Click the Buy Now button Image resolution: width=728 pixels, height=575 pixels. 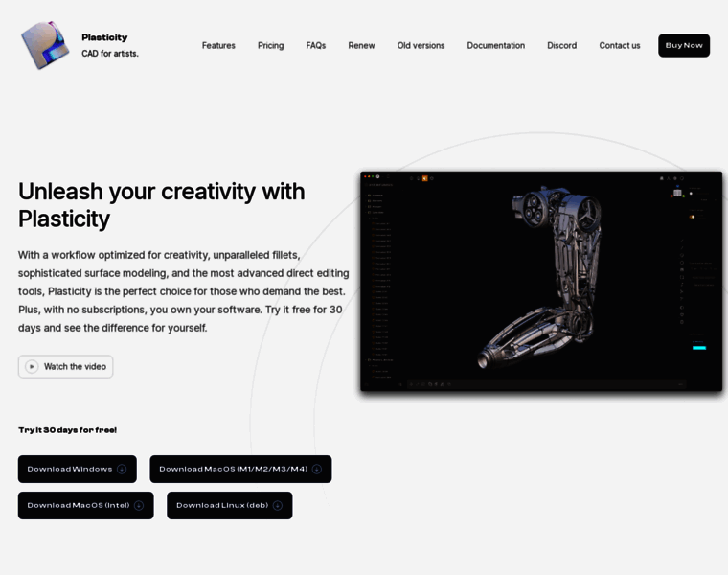684,45
